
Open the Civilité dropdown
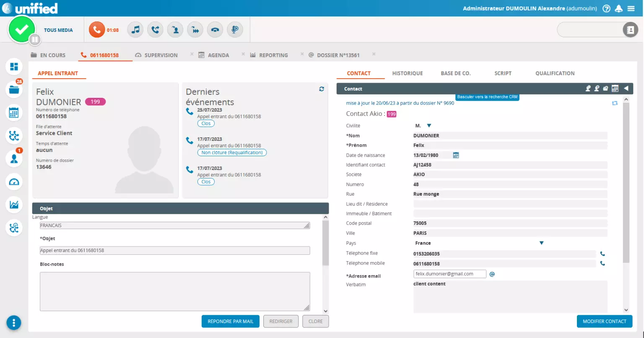[429, 126]
